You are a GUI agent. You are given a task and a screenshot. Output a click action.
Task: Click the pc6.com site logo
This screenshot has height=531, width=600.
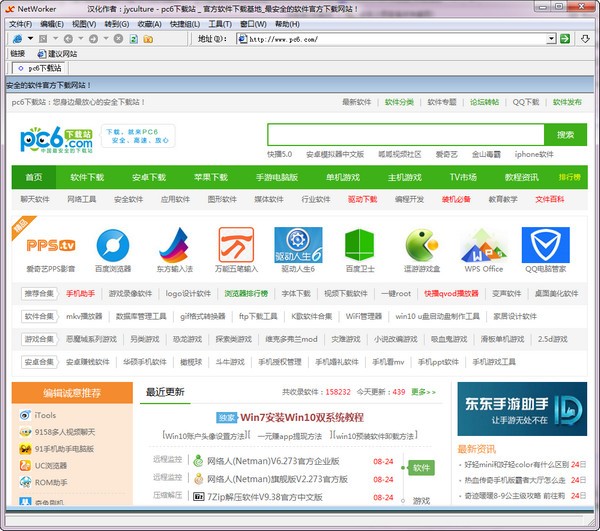pos(56,139)
